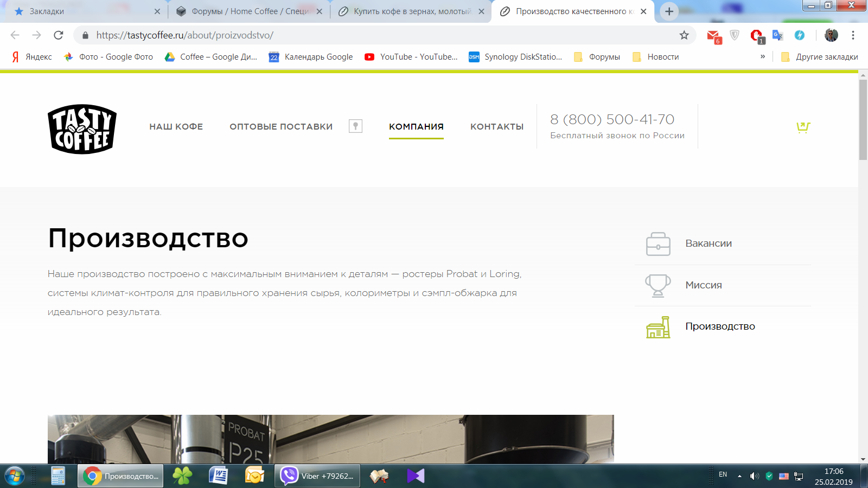Image resolution: width=868 pixels, height=488 pixels.
Task: Open the Фото - Google Фото bookmark
Action: pos(108,57)
